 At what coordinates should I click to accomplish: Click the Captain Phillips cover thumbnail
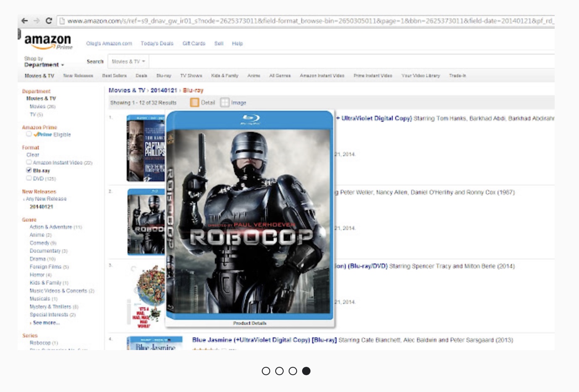coord(146,148)
